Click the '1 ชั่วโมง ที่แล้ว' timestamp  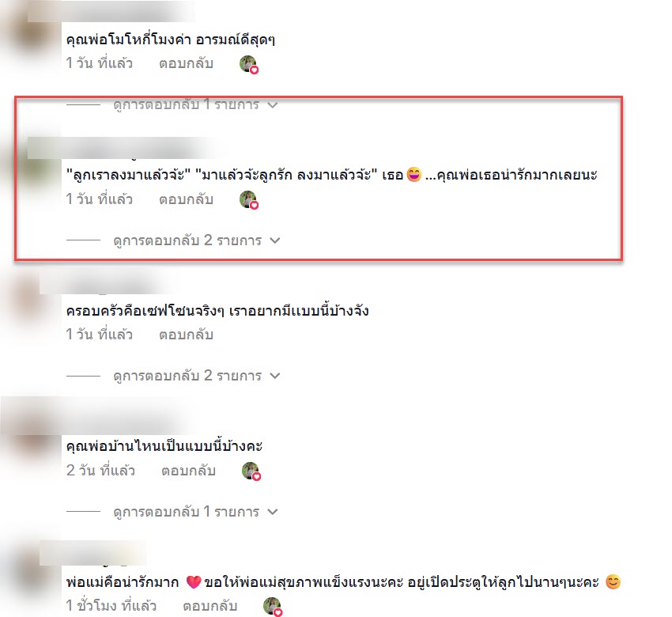(111, 606)
